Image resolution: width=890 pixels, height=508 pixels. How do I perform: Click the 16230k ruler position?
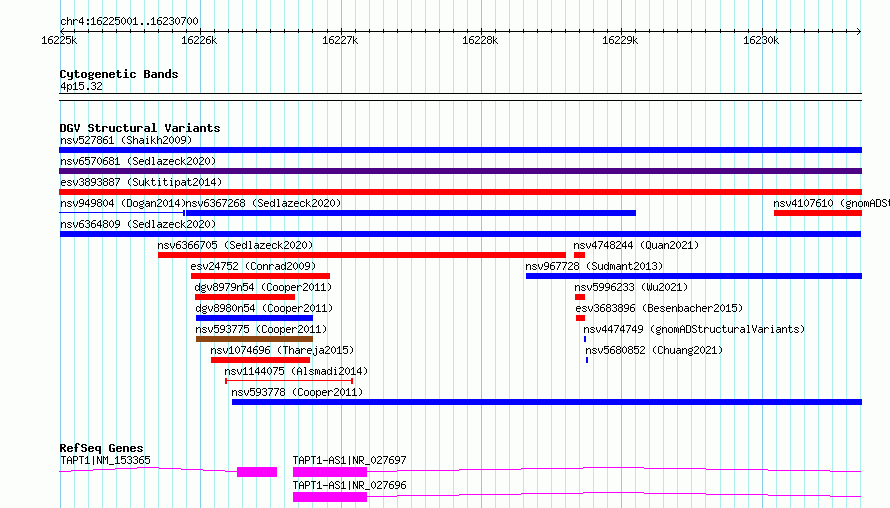tap(761, 40)
